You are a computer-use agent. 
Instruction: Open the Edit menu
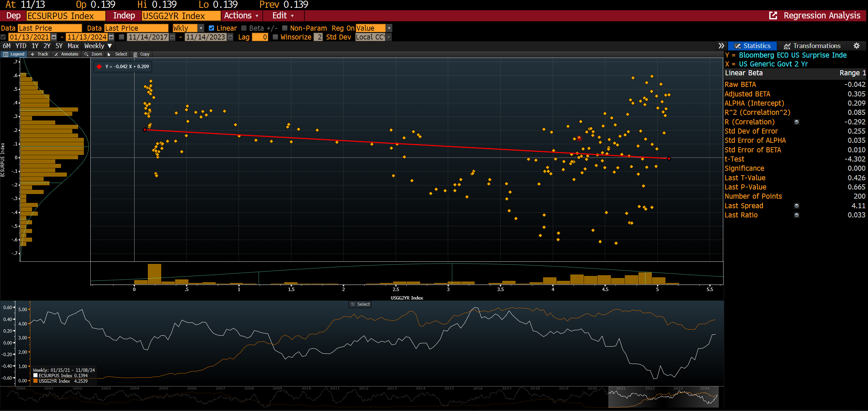[x=283, y=15]
